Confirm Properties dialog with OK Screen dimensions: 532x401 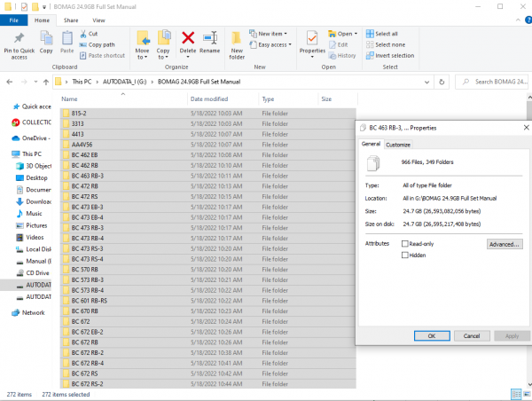pyautogui.click(x=432, y=336)
